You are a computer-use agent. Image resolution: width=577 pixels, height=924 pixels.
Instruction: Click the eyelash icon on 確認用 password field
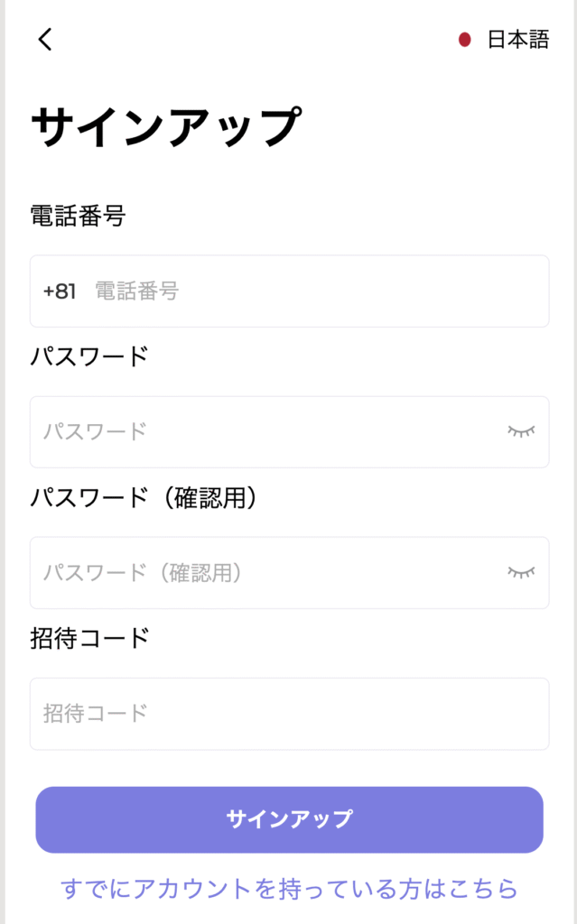click(x=519, y=572)
